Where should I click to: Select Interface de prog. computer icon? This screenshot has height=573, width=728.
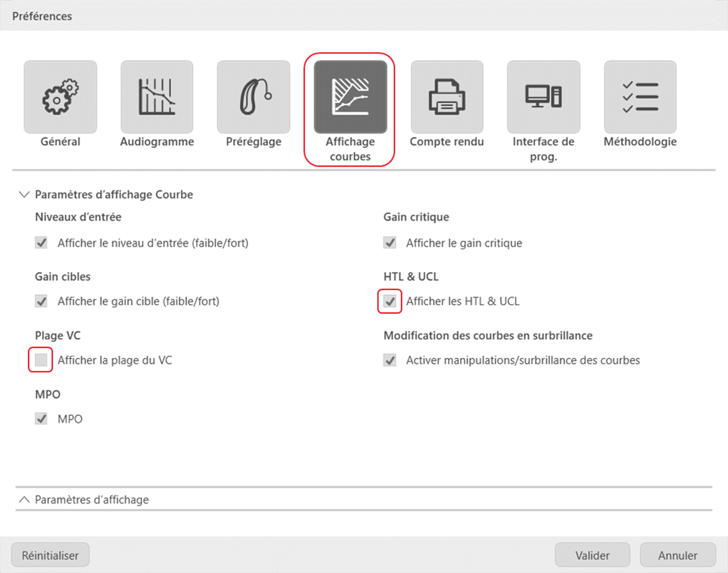pos(543,97)
